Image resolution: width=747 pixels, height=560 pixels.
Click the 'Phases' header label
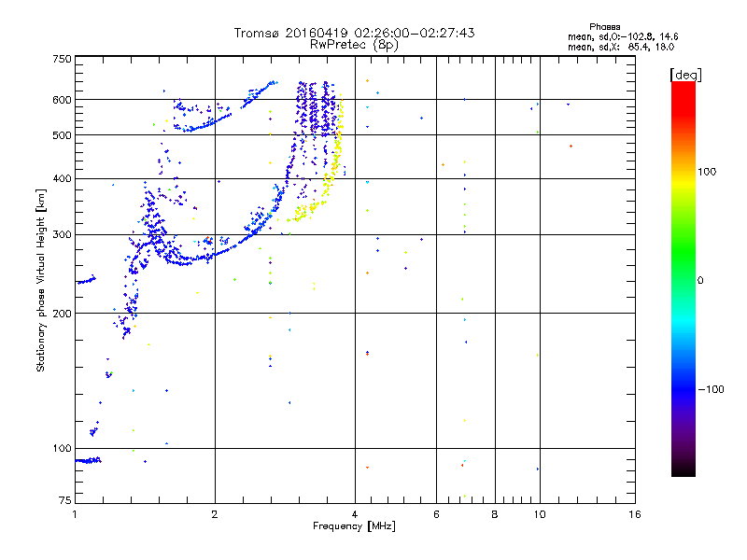[x=604, y=27]
